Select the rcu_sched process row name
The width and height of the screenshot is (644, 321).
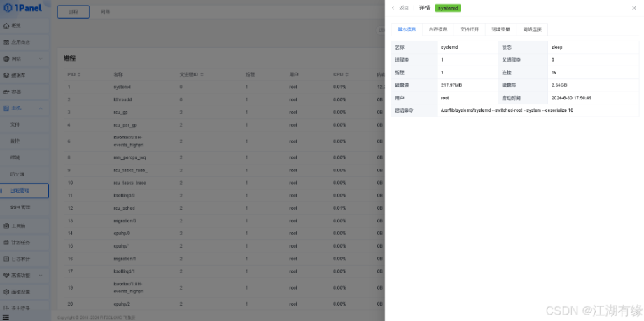(124, 208)
